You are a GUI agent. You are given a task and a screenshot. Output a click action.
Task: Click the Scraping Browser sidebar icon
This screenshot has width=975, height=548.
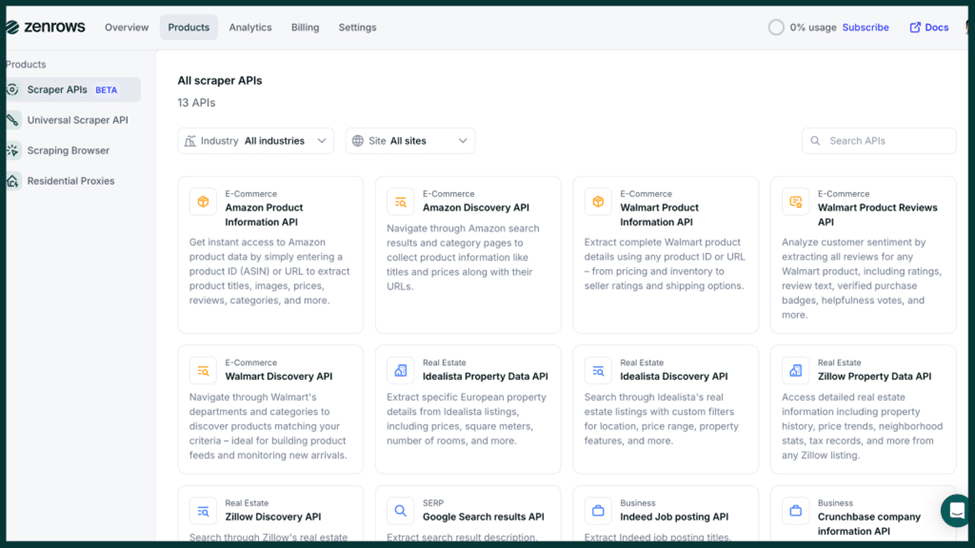click(x=12, y=151)
